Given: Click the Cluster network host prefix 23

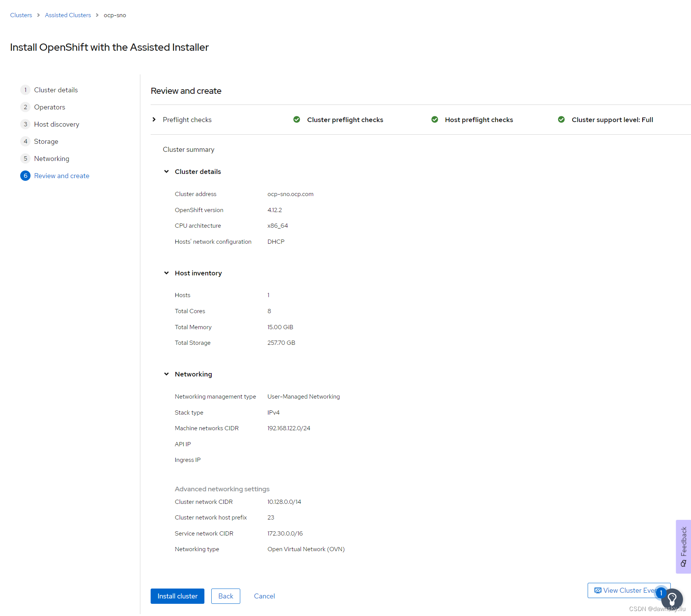Looking at the screenshot, I should click(x=271, y=518).
